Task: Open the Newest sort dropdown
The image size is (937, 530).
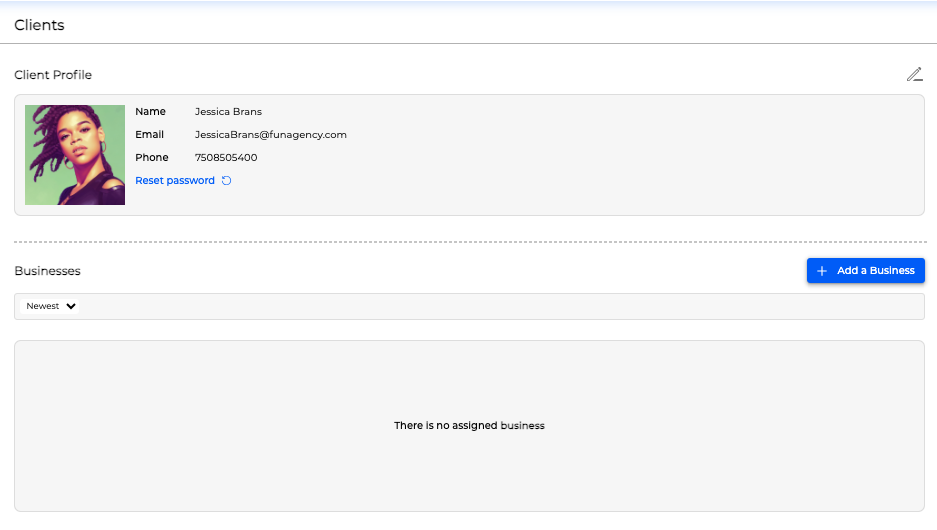Action: pos(50,306)
